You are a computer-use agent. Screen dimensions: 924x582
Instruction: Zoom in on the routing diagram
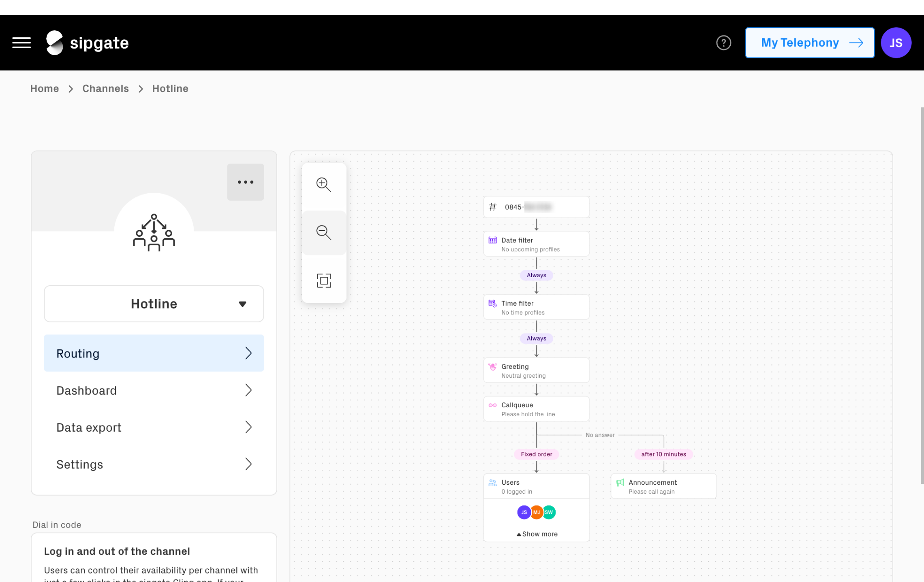coord(324,184)
